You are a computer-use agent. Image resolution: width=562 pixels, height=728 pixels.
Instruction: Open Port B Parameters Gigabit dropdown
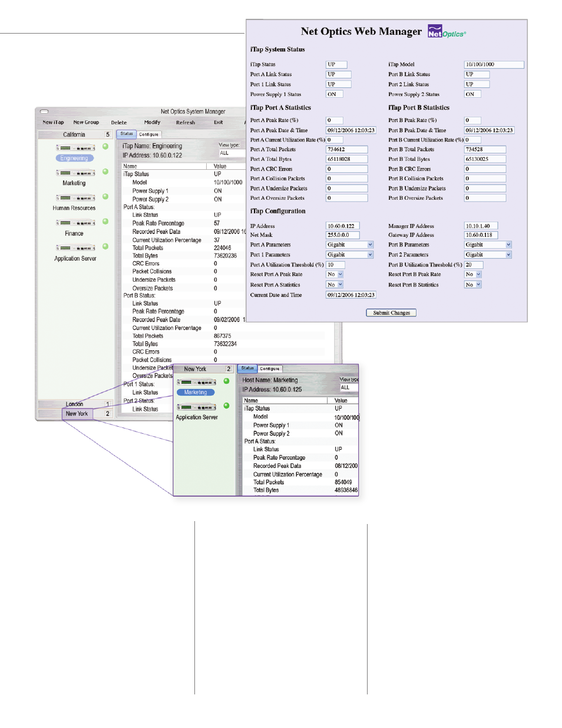488,245
